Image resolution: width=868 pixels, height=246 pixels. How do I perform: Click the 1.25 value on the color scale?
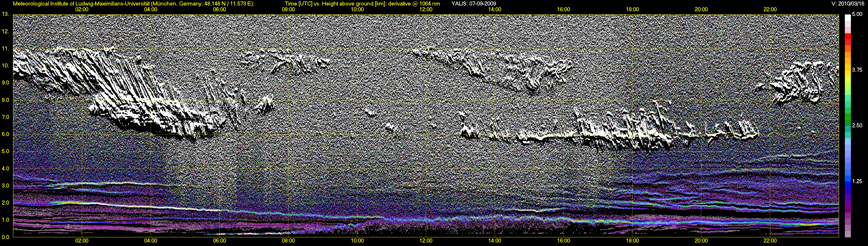coord(857,181)
